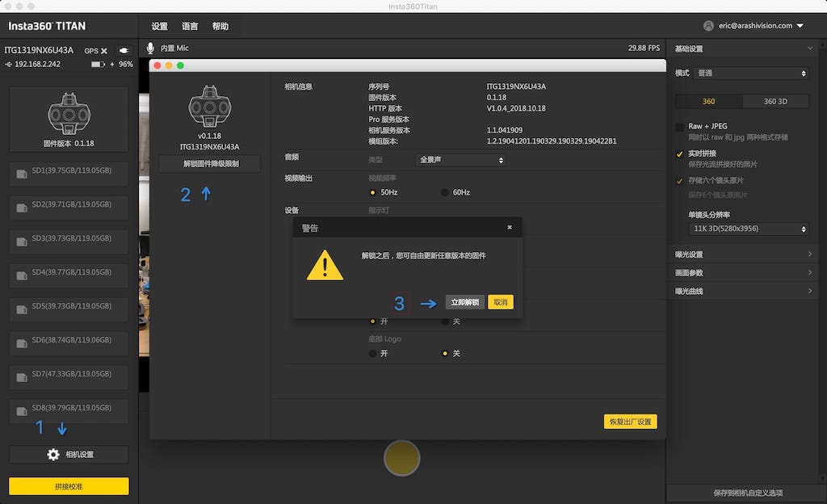Toggle the 实时拼接 checkbox
This screenshot has width=827, height=504.
pos(679,153)
